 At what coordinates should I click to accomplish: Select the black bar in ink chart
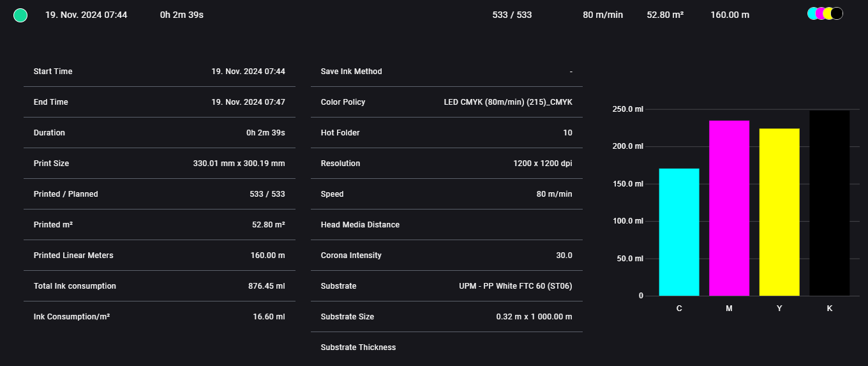pyautogui.click(x=830, y=203)
